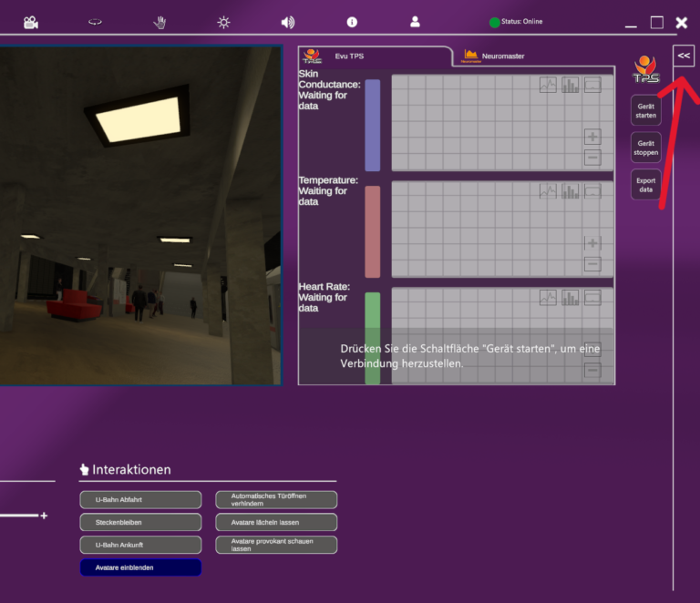Open the info icon
The height and width of the screenshot is (603, 700).
pyautogui.click(x=352, y=22)
